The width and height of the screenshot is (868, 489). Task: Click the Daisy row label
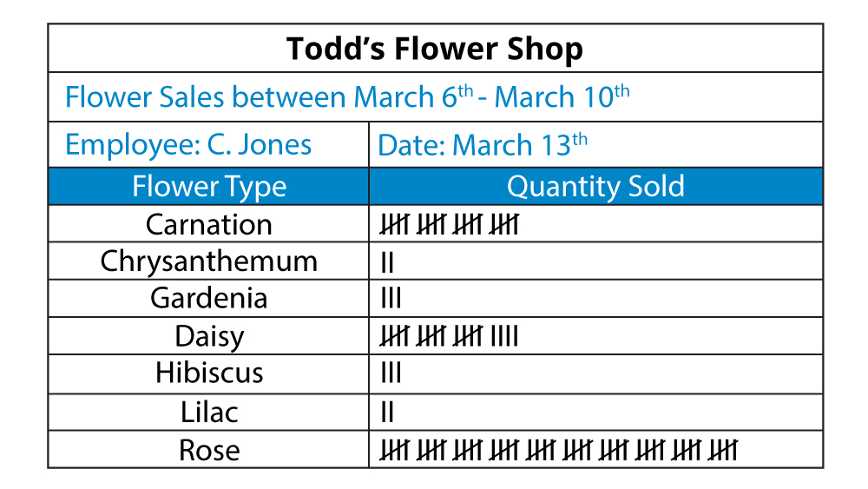(208, 336)
